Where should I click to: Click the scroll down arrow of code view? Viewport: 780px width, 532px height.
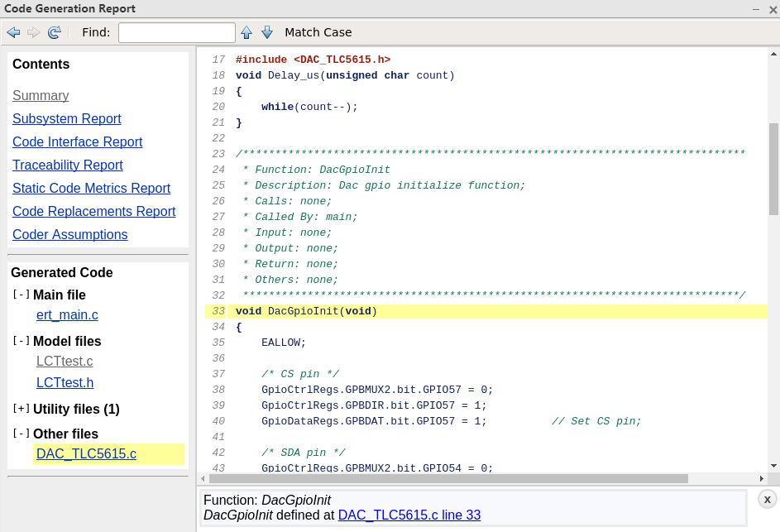773,466
